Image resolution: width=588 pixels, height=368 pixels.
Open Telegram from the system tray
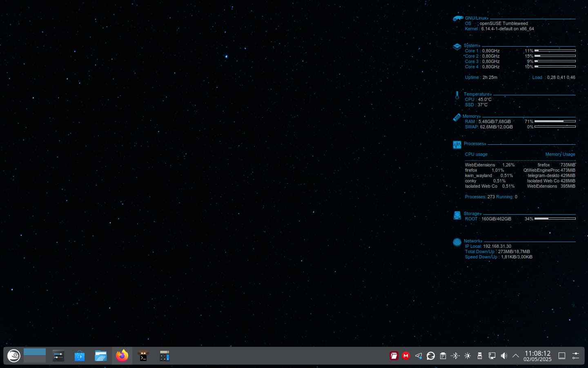419,356
